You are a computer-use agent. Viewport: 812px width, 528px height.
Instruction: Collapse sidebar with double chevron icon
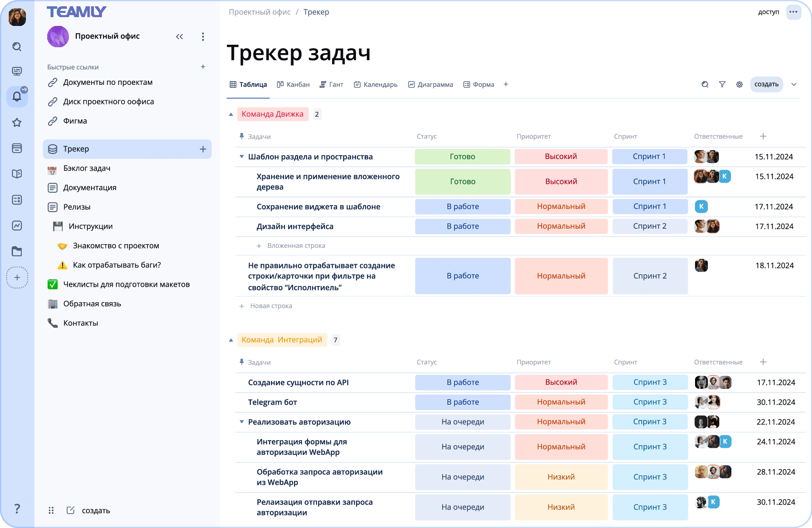(180, 37)
